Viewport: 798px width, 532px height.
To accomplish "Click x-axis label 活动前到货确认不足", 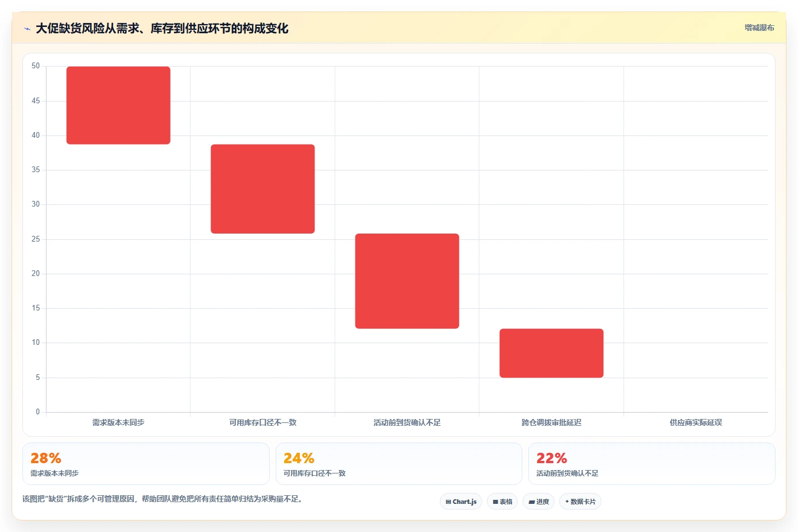I will [407, 422].
